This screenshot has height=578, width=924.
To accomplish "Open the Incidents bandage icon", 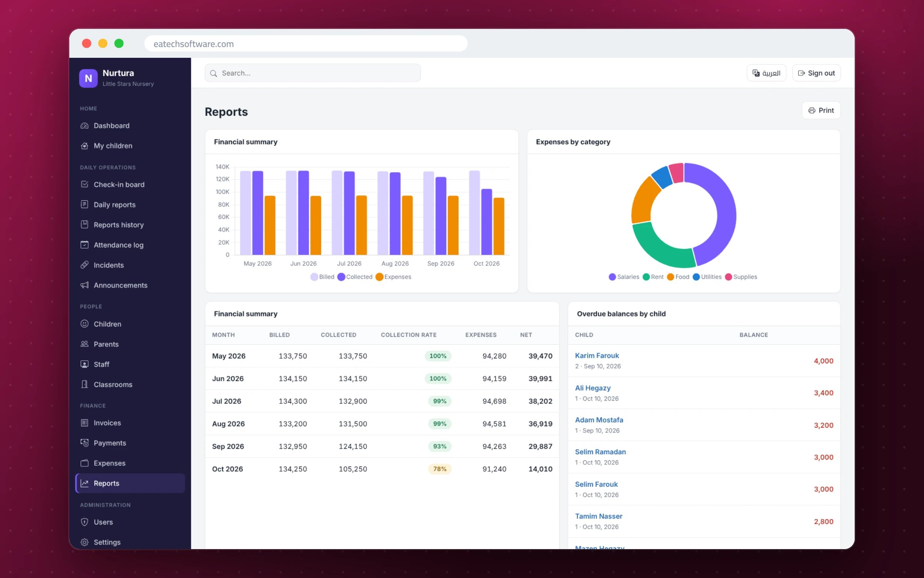I will (84, 265).
